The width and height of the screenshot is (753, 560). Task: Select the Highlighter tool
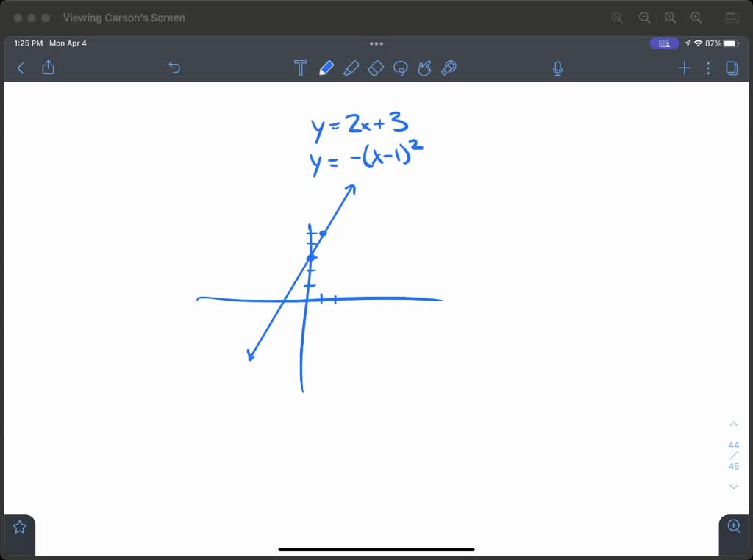click(351, 67)
